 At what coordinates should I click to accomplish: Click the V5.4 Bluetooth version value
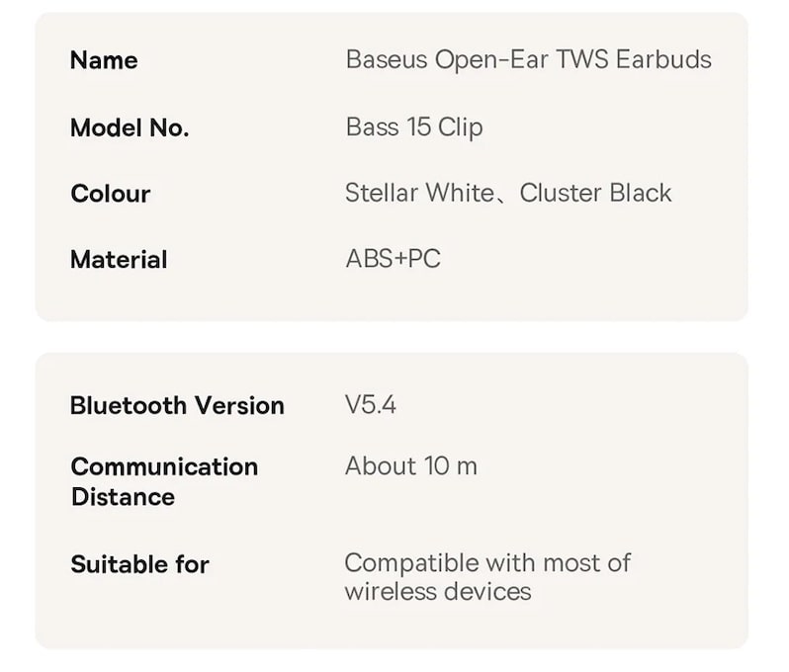tap(371, 404)
